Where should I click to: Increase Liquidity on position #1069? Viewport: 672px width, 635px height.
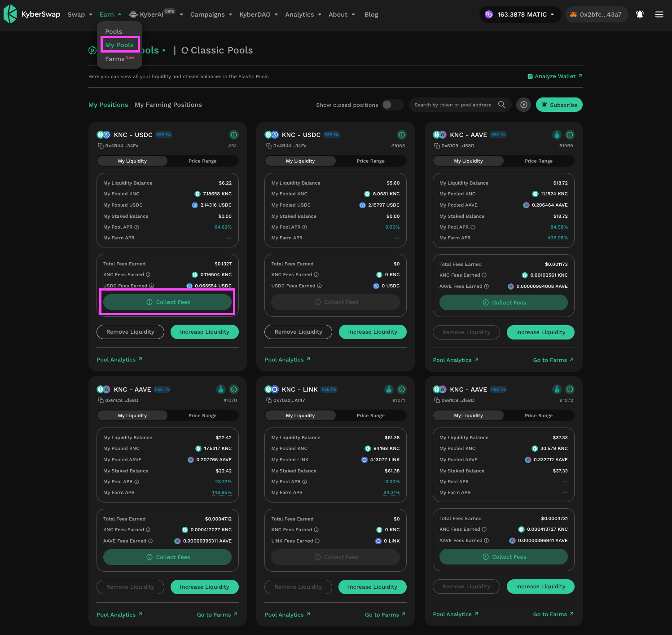pos(540,332)
